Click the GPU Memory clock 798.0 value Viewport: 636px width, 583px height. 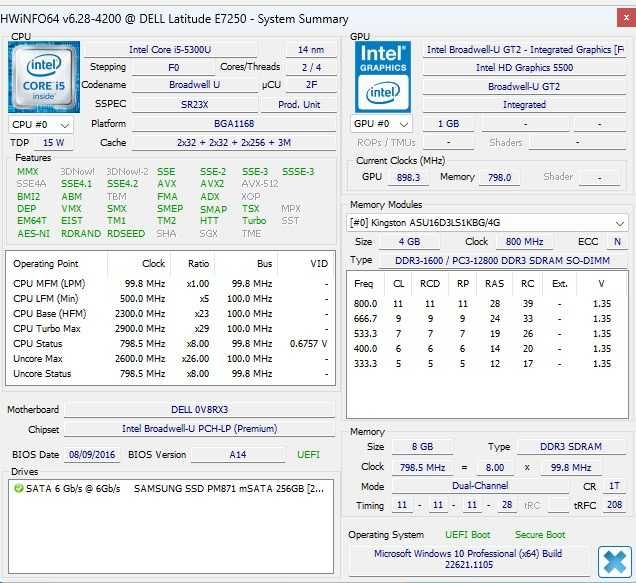tap(499, 177)
